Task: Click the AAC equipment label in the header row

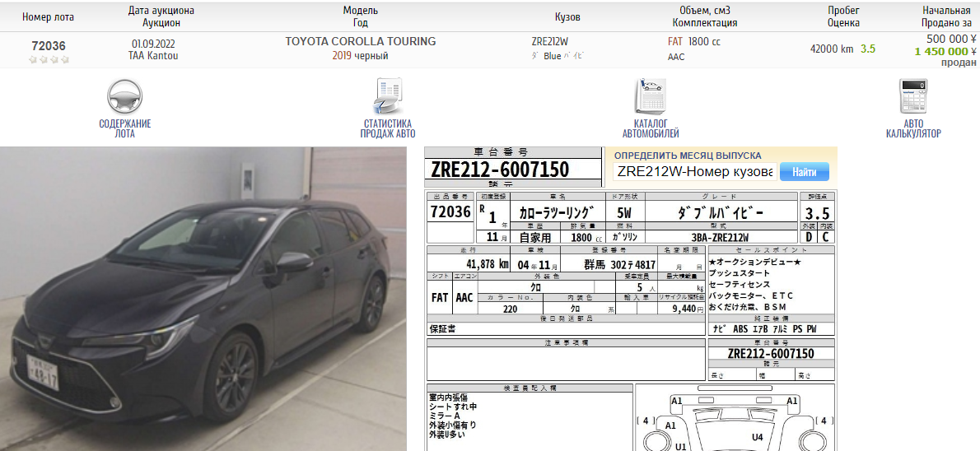Action: click(676, 57)
